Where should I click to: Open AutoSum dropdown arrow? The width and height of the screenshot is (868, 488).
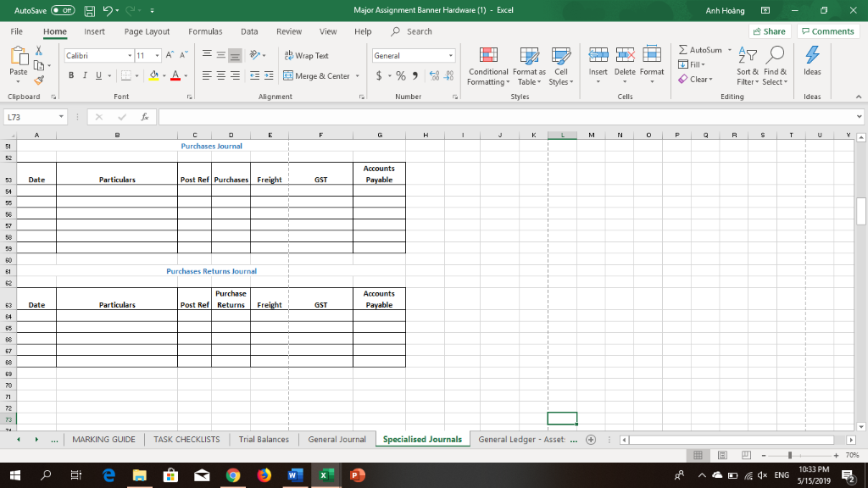730,50
